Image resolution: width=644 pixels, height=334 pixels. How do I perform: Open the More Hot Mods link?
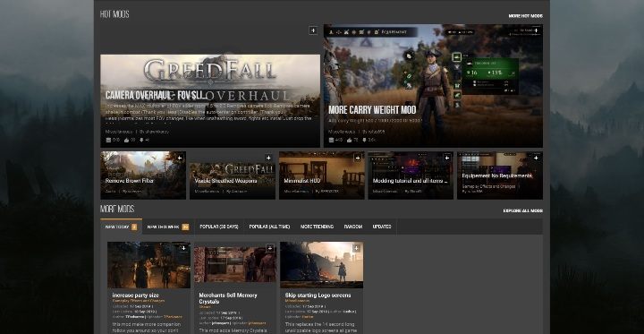click(525, 16)
